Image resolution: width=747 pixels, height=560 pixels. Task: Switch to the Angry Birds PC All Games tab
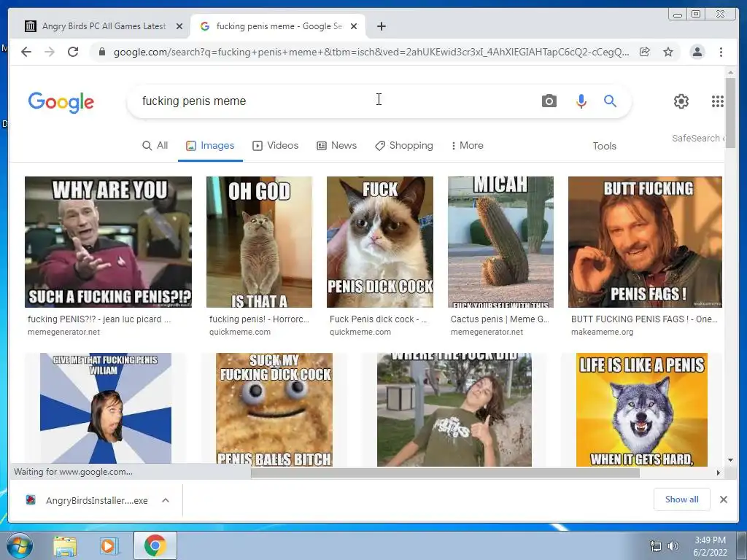104,26
